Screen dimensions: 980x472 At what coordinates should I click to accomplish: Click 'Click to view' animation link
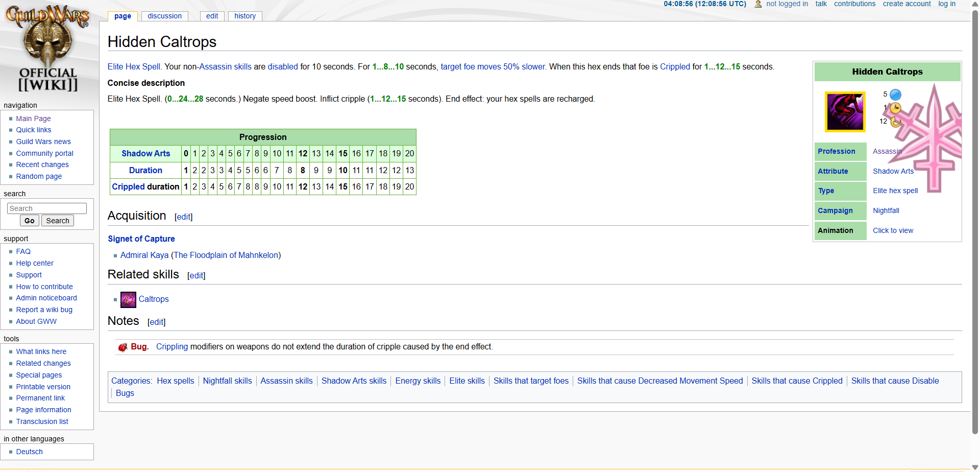pyautogui.click(x=893, y=230)
